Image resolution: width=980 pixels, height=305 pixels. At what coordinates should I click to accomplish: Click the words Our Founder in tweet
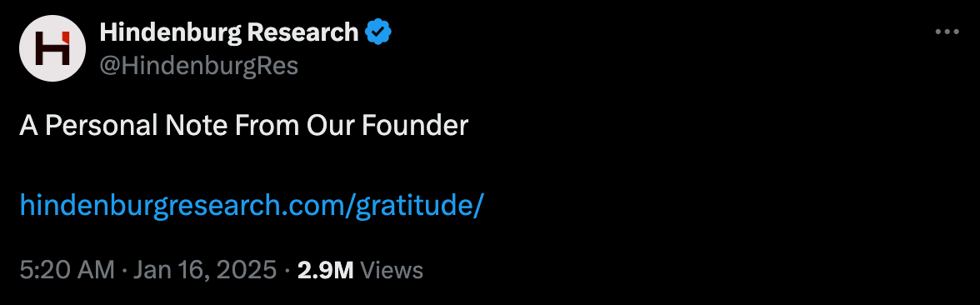[x=387, y=127]
